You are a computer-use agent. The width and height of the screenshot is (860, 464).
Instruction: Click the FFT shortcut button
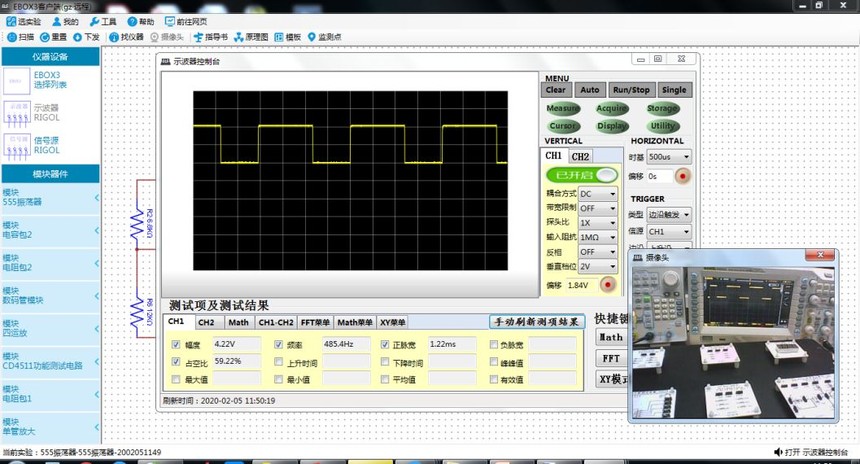(612, 359)
